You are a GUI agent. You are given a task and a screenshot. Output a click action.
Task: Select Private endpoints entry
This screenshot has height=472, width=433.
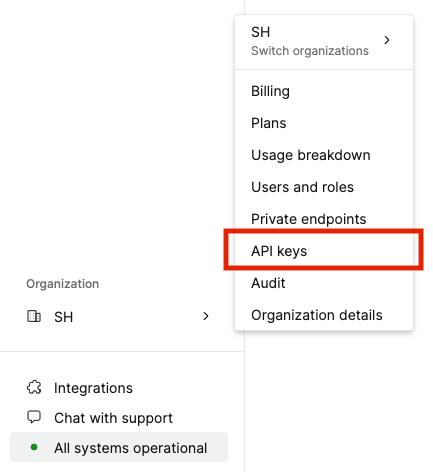pyautogui.click(x=309, y=219)
